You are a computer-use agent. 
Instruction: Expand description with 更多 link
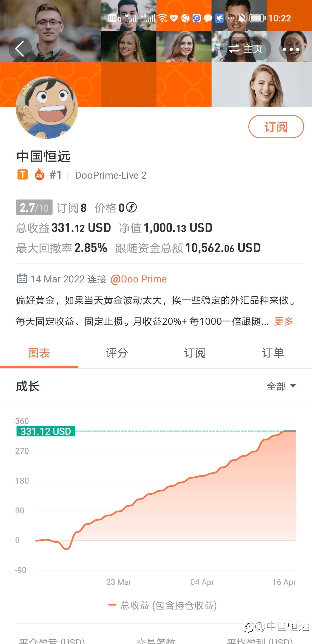(284, 321)
